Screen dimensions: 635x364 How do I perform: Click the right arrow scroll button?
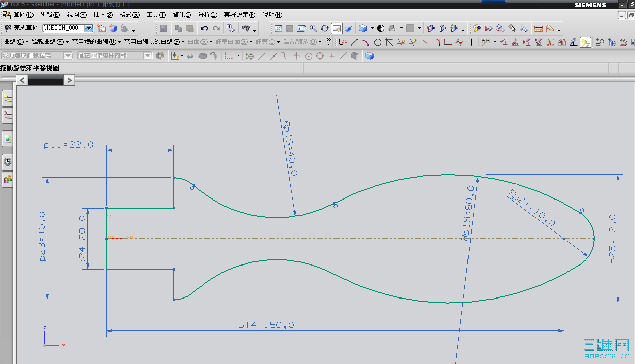[69, 80]
